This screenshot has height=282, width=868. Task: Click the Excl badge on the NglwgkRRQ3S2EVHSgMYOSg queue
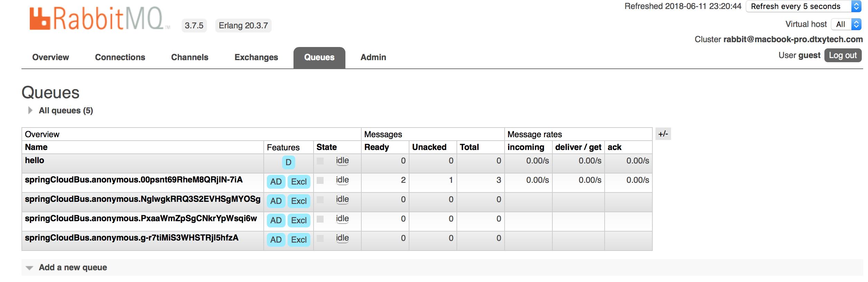point(299,201)
